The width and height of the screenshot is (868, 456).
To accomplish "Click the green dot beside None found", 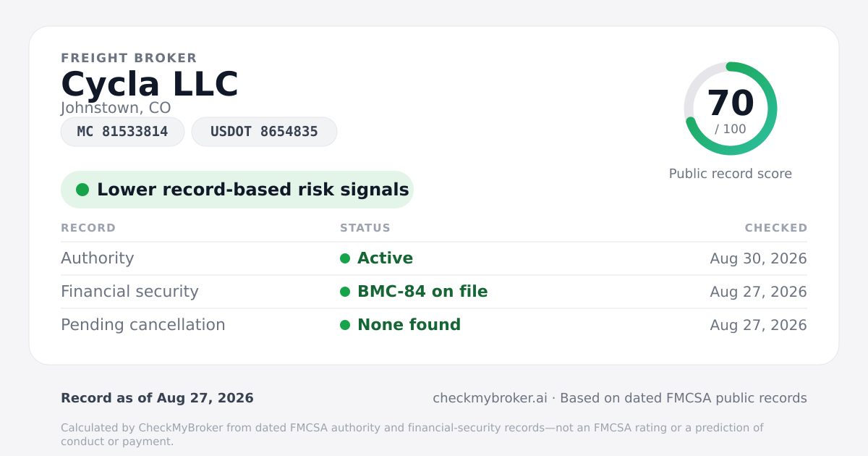I will click(345, 325).
